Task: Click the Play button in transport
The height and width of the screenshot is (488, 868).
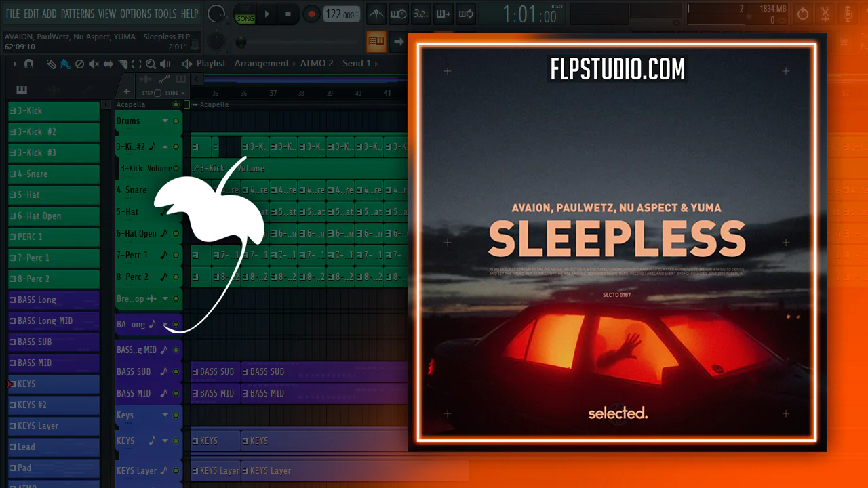Action: tap(267, 14)
